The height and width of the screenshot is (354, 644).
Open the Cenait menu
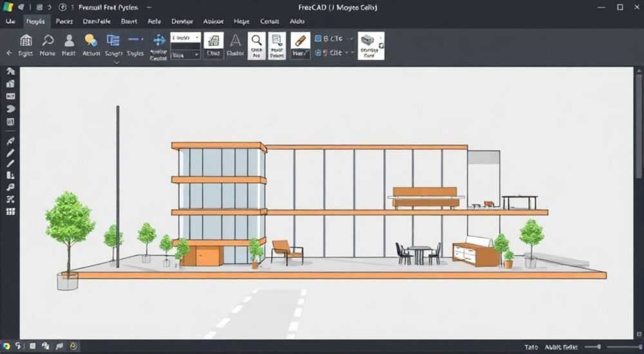[269, 21]
